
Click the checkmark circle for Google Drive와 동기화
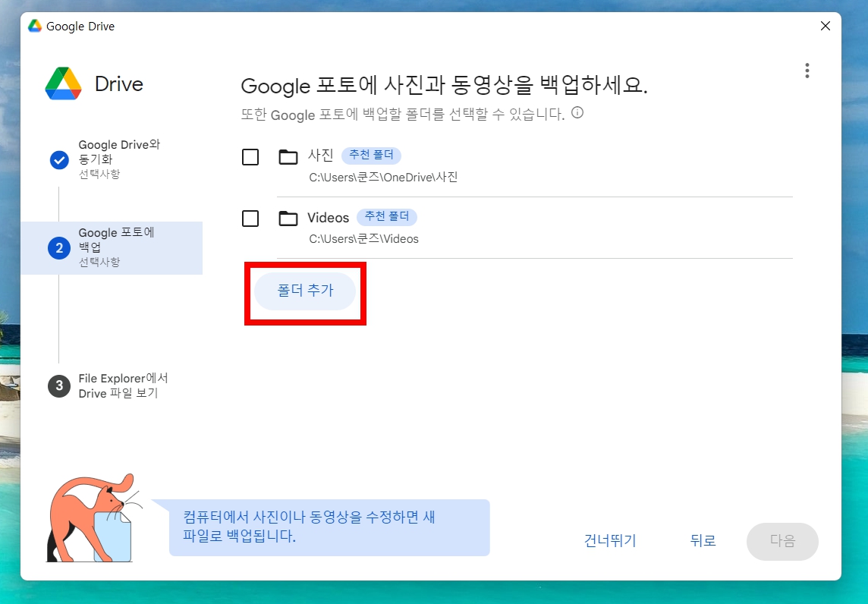click(x=59, y=160)
